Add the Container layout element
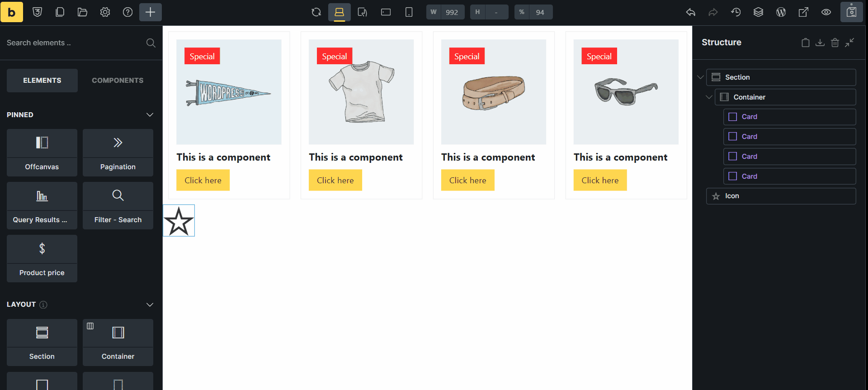Screen dimensions: 868x390 point(118,342)
